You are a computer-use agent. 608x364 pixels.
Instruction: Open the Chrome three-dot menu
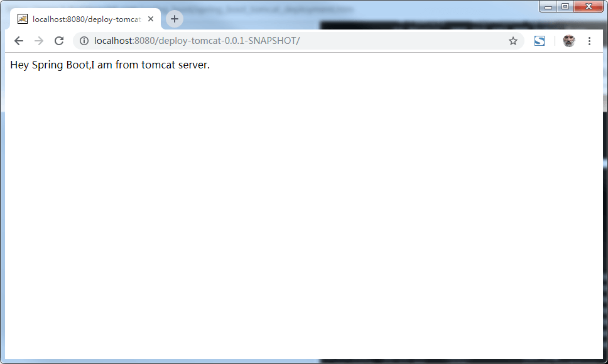(x=589, y=41)
